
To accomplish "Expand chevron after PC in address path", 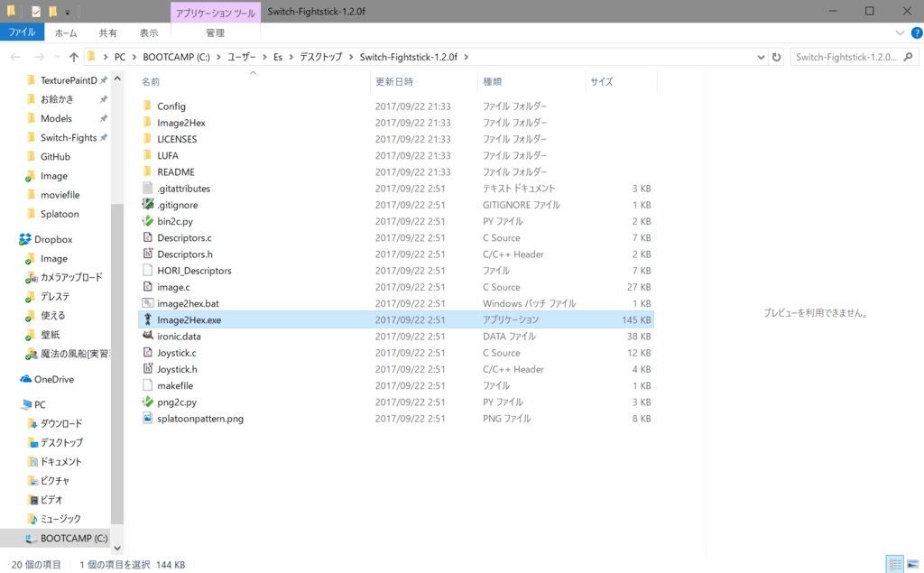I will tap(134, 57).
